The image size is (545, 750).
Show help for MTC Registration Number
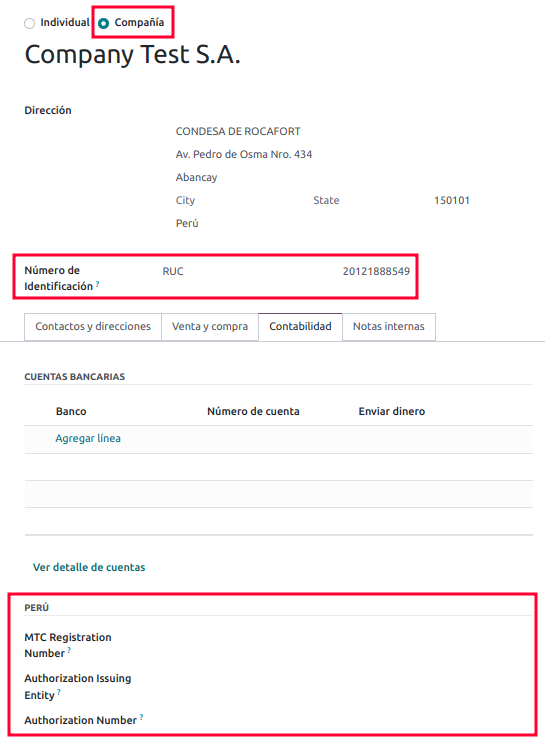69,650
